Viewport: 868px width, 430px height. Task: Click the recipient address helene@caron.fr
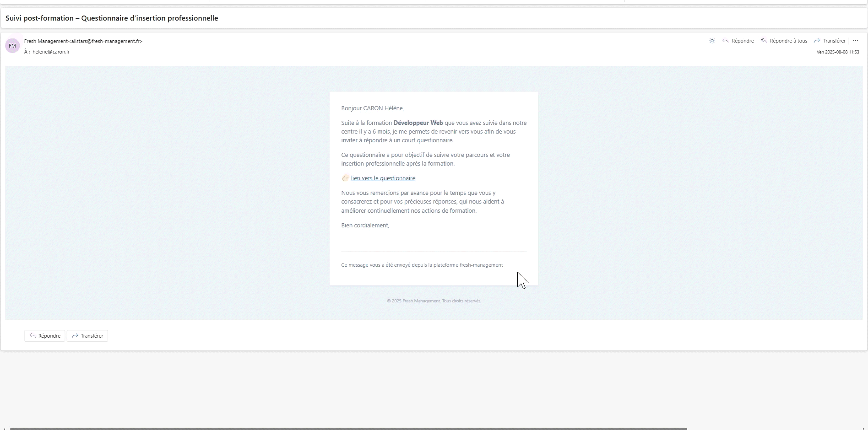[51, 52]
